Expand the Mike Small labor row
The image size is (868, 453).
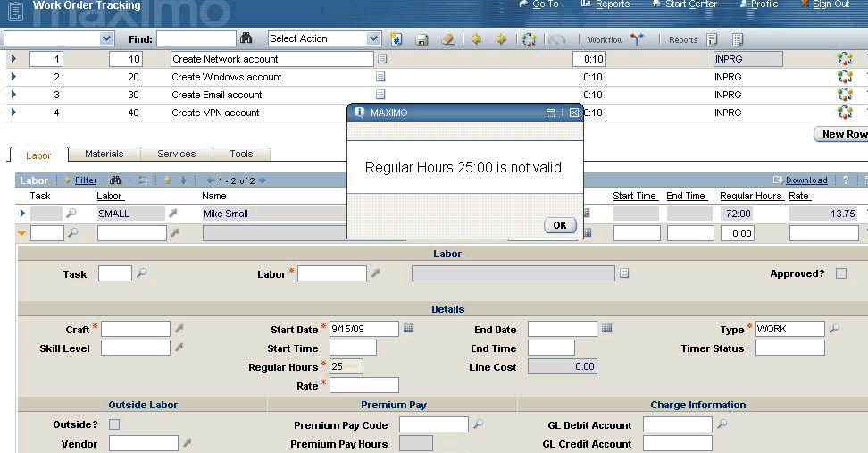click(x=22, y=213)
